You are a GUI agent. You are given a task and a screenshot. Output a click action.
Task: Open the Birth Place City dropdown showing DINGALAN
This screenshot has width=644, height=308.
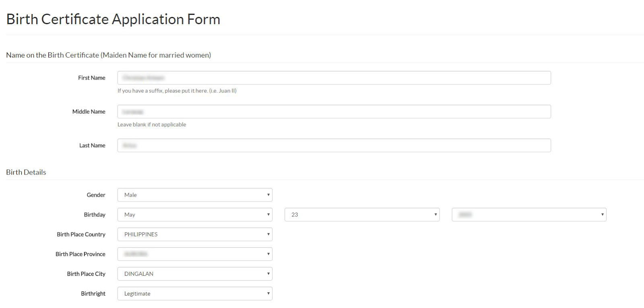coord(195,274)
